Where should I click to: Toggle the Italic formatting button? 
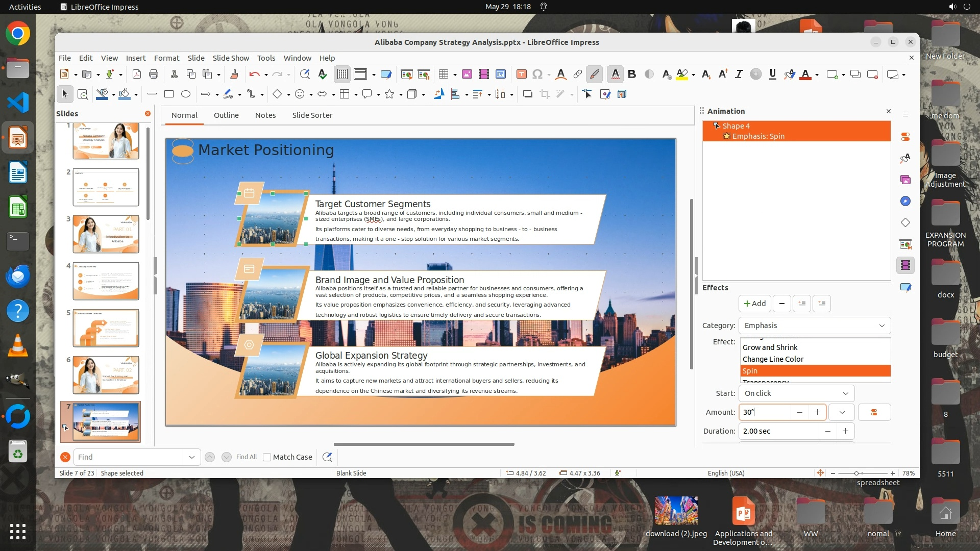[x=739, y=74]
